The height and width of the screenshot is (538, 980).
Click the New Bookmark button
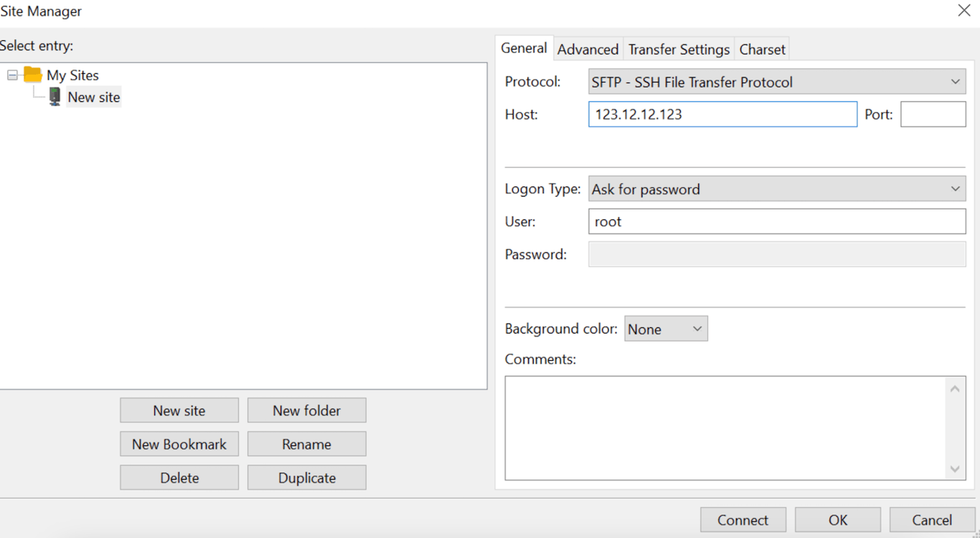point(179,443)
